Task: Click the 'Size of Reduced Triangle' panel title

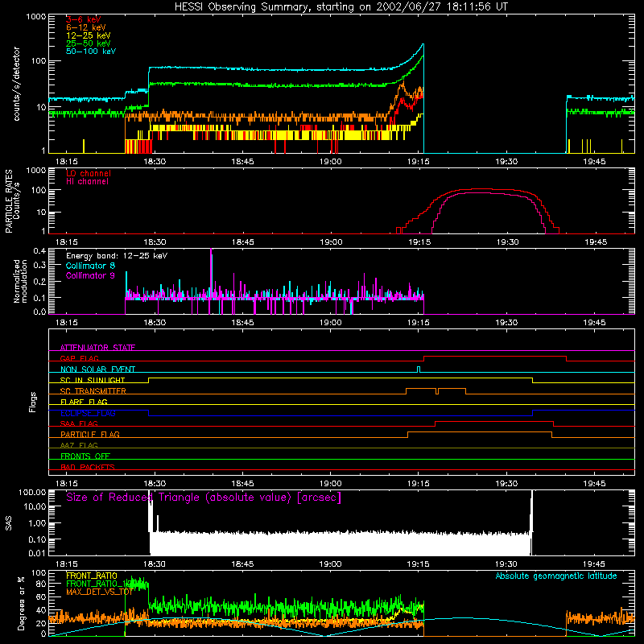Action: [204, 497]
